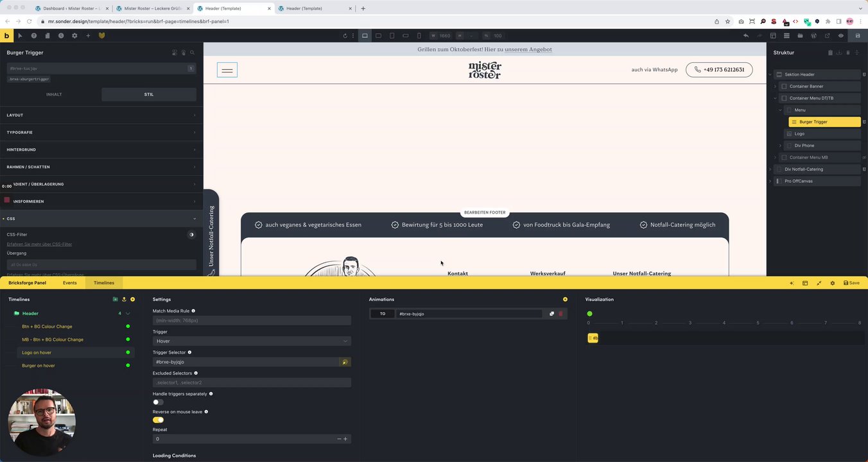868x462 pixels.
Task: Toggle green status dot for Logo on hover
Action: 128,352
